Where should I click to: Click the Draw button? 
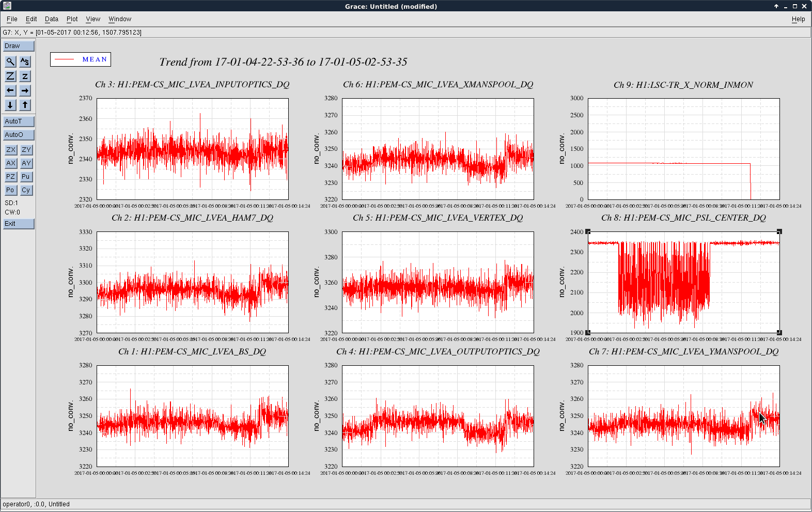19,46
